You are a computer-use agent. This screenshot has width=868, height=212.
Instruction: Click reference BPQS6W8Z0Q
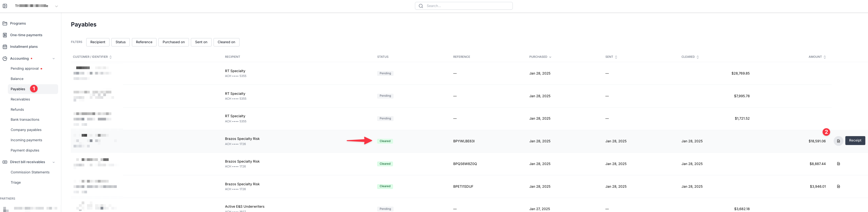(x=465, y=164)
